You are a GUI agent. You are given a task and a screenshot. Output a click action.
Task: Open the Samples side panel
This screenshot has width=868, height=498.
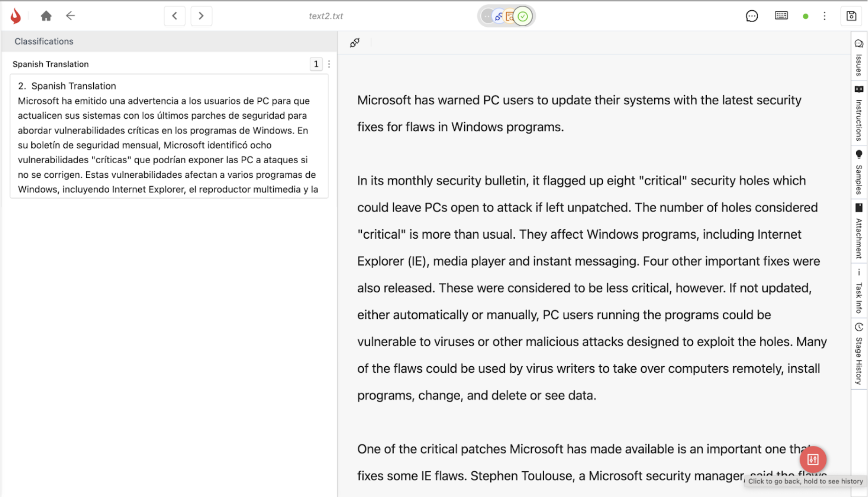859,173
